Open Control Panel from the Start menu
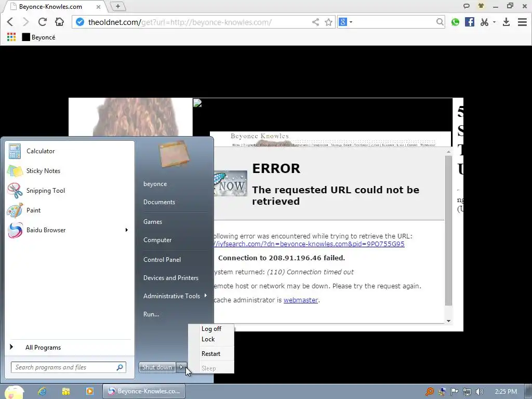532x399 pixels. [x=162, y=260]
